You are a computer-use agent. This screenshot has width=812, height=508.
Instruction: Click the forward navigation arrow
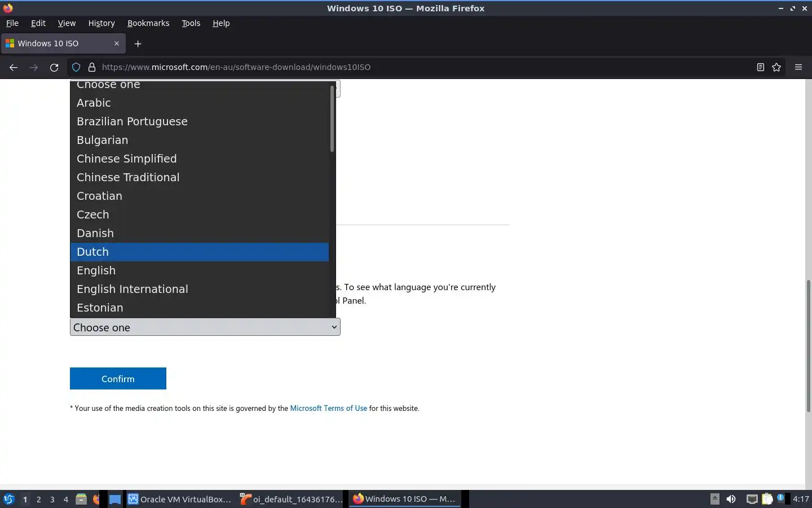pos(34,67)
